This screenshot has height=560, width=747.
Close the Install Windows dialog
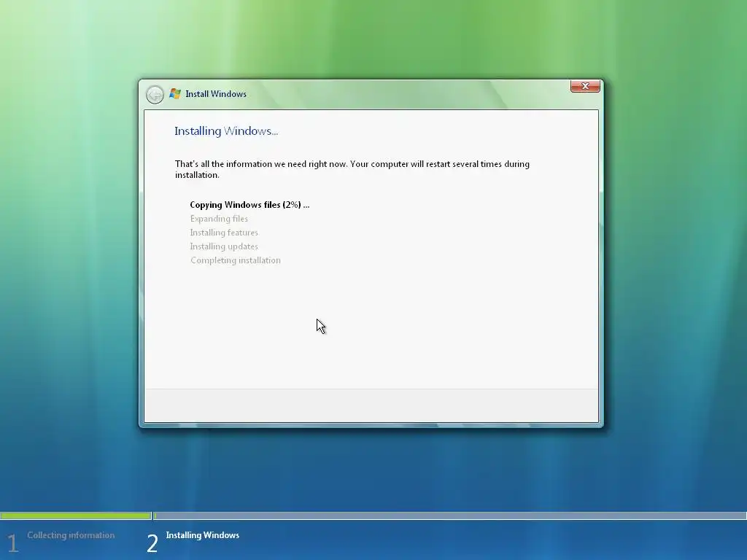click(x=585, y=86)
